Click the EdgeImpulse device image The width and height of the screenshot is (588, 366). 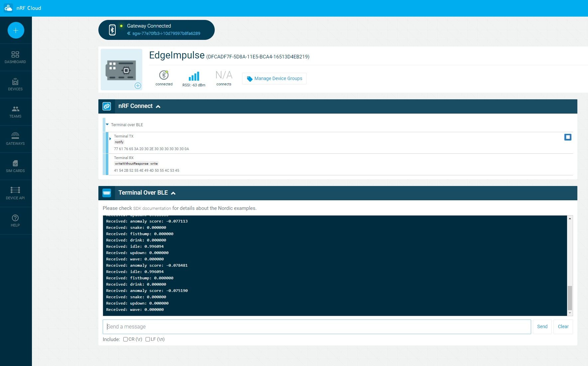point(121,69)
